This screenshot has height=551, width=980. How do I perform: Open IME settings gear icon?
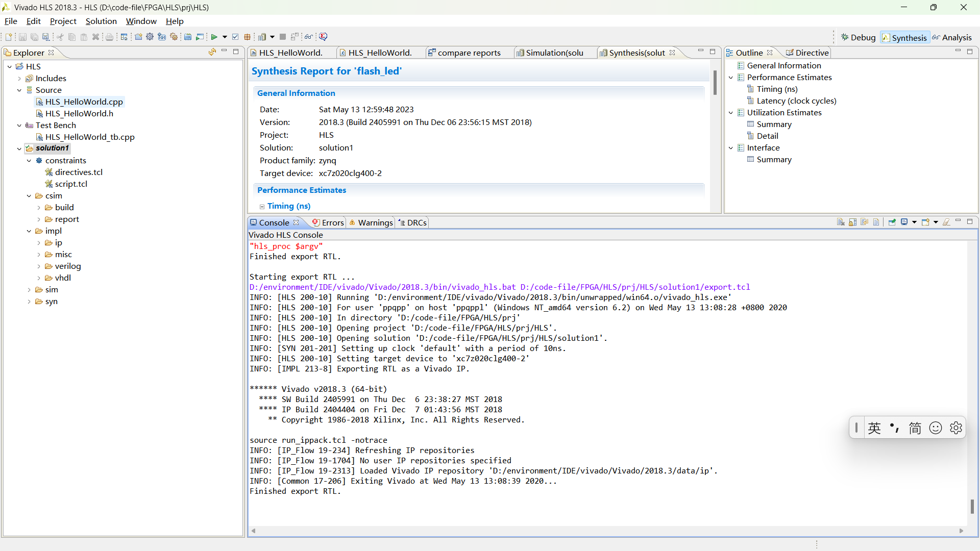[x=956, y=428]
